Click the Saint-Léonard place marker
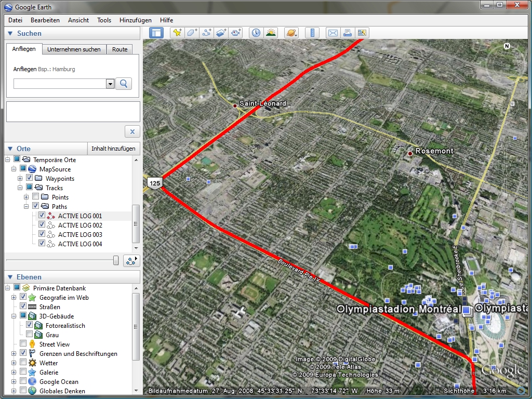Image resolution: width=532 pixels, height=399 pixels. tap(235, 106)
